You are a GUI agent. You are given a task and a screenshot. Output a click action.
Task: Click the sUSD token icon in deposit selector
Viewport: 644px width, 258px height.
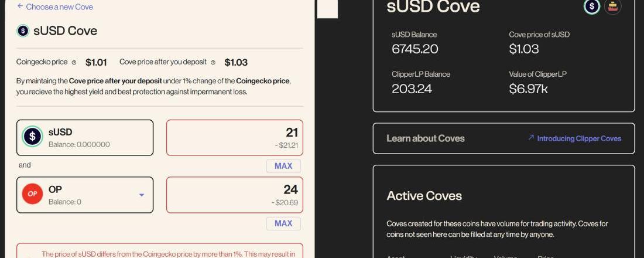(32, 137)
